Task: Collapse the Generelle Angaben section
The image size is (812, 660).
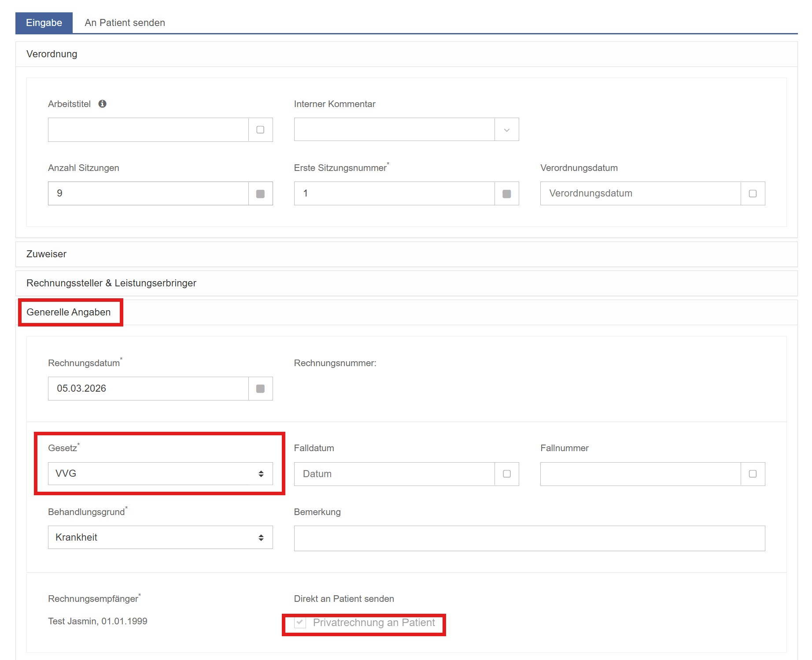Action: tap(68, 312)
